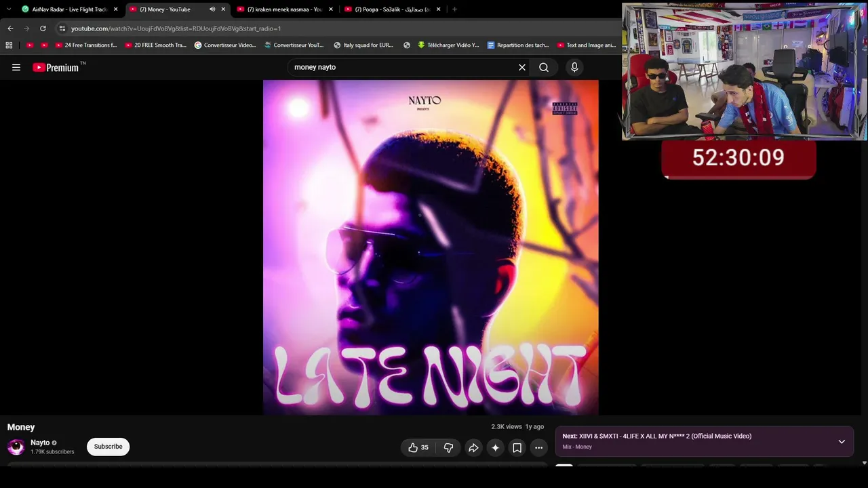
Task: Reload the YouTube page
Action: point(43,28)
